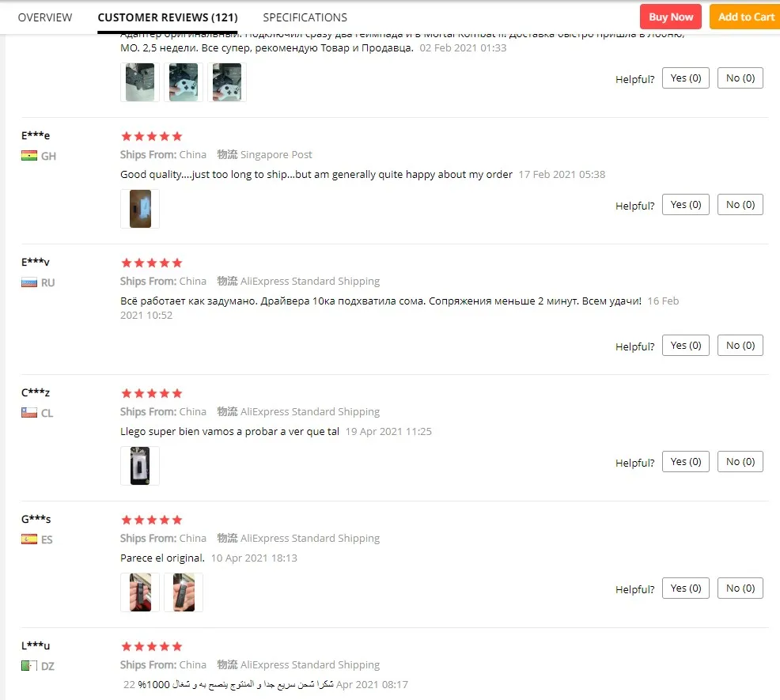
Task: Mark E***e's review helpful with Yes
Action: pyautogui.click(x=686, y=205)
